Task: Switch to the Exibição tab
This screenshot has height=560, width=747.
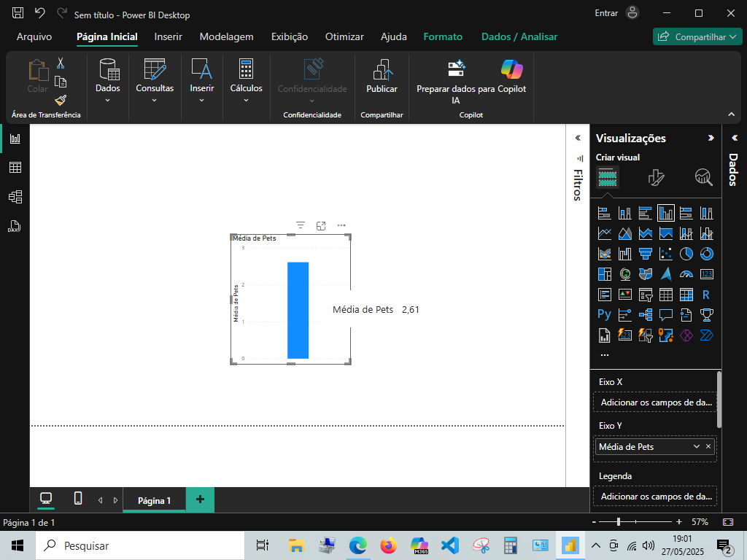Action: 289,36
